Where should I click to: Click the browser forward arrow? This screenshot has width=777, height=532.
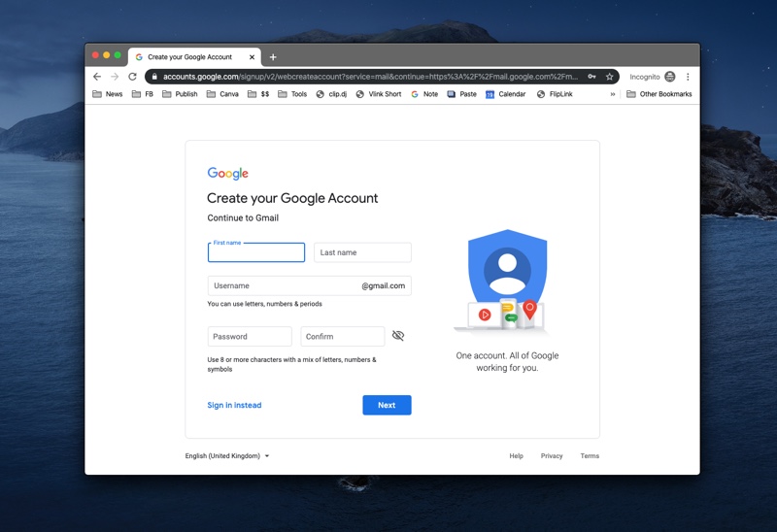[x=115, y=77]
